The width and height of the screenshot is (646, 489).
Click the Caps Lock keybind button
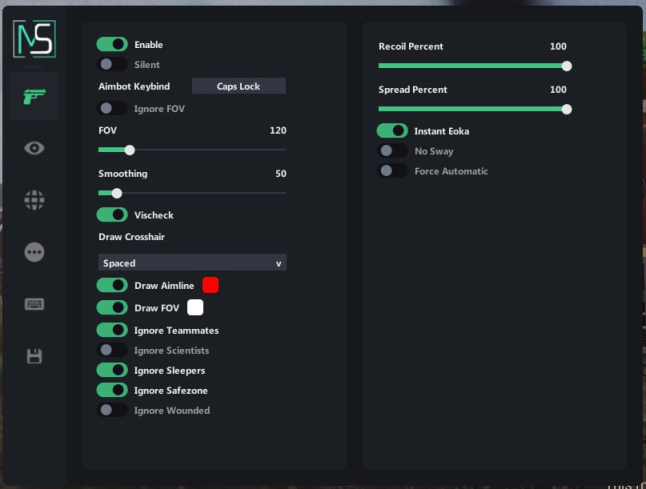pyautogui.click(x=238, y=86)
